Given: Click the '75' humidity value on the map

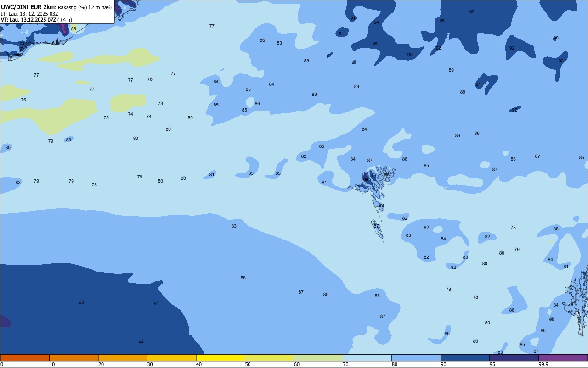Looking at the screenshot, I should point(106,118).
